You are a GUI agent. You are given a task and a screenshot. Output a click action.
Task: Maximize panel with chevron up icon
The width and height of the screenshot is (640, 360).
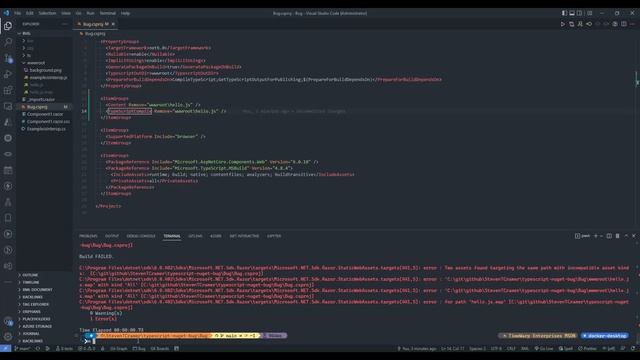coord(626,236)
